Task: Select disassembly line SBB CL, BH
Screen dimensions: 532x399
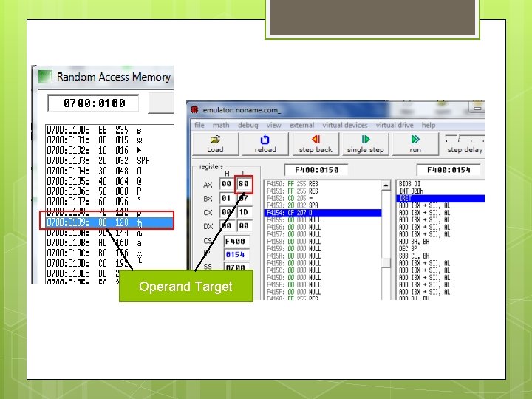Action: pos(440,256)
